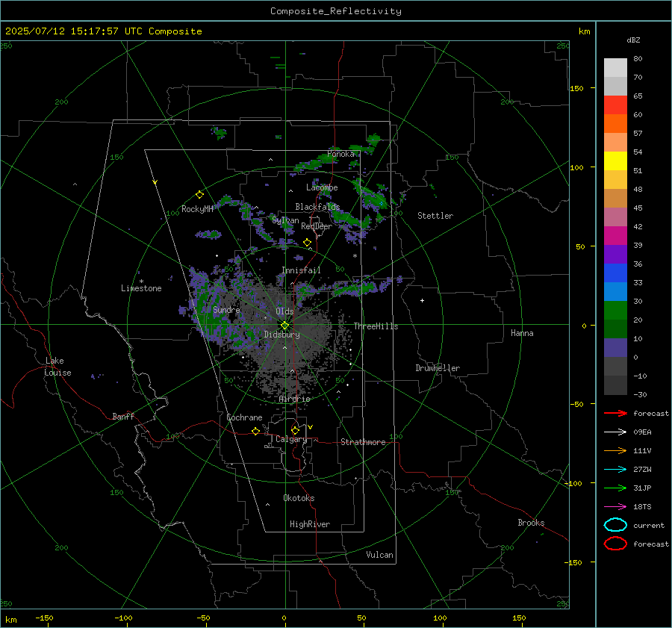Click the yellow 51 dBZ color swatch
This screenshot has width=672, height=628.
tap(615, 161)
